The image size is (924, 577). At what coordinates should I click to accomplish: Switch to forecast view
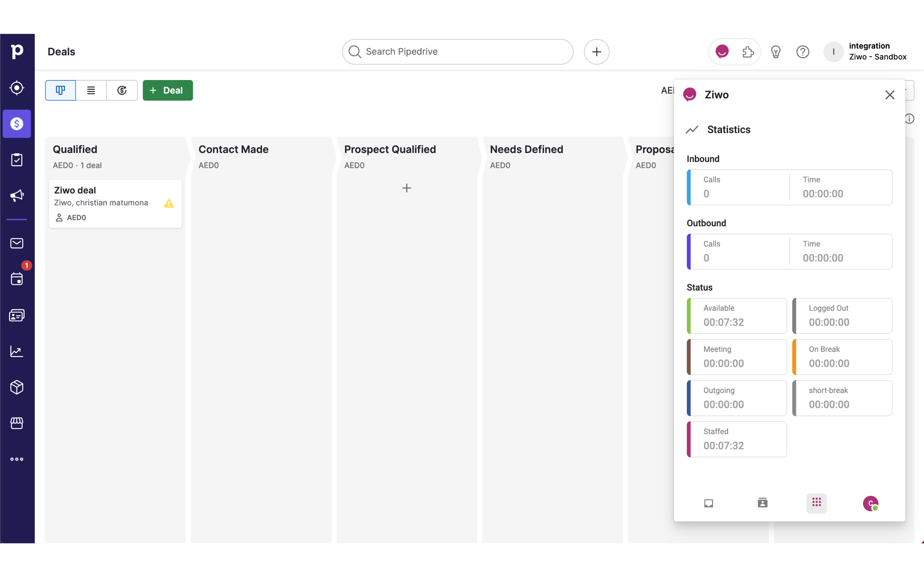pyautogui.click(x=122, y=91)
